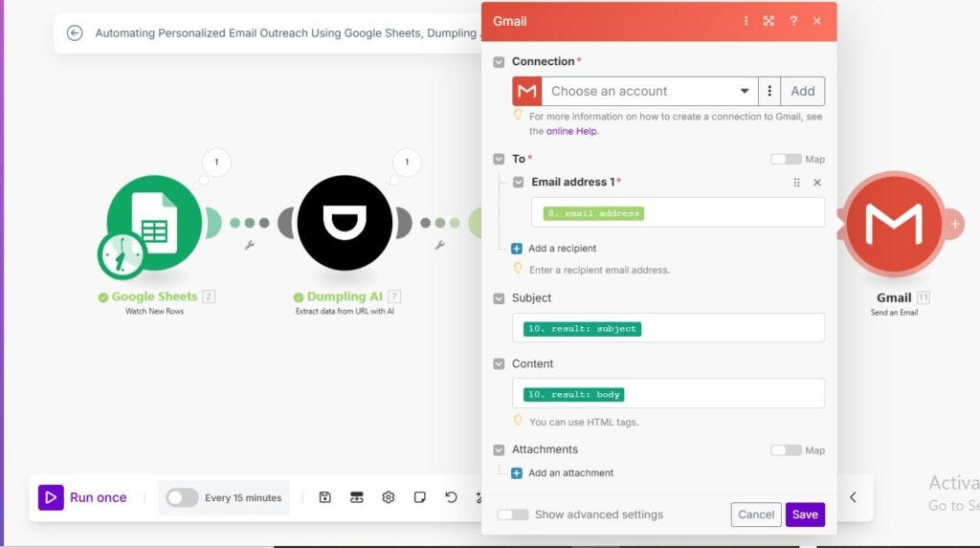Image resolution: width=980 pixels, height=548 pixels.
Task: Click Add a recipient
Action: pos(562,249)
